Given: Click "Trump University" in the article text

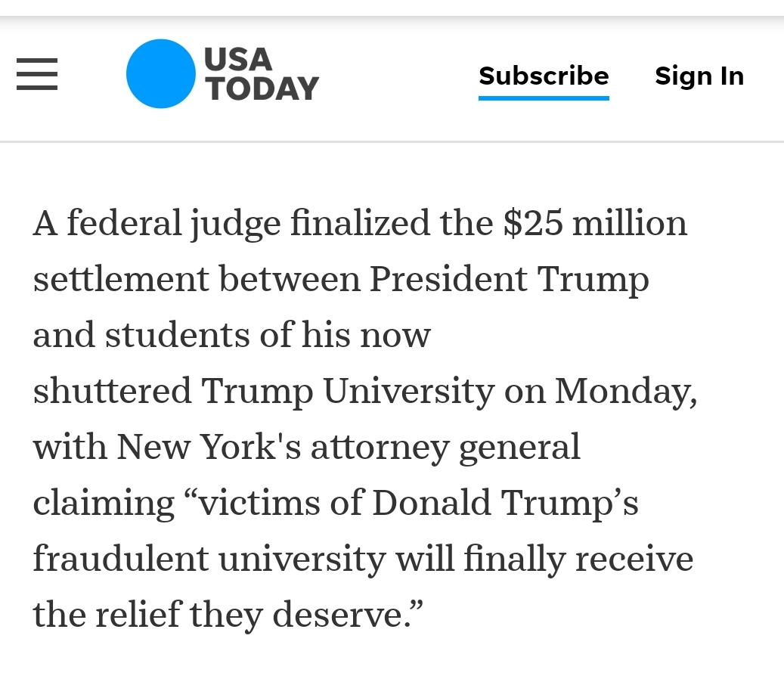Looking at the screenshot, I should tap(348, 391).
